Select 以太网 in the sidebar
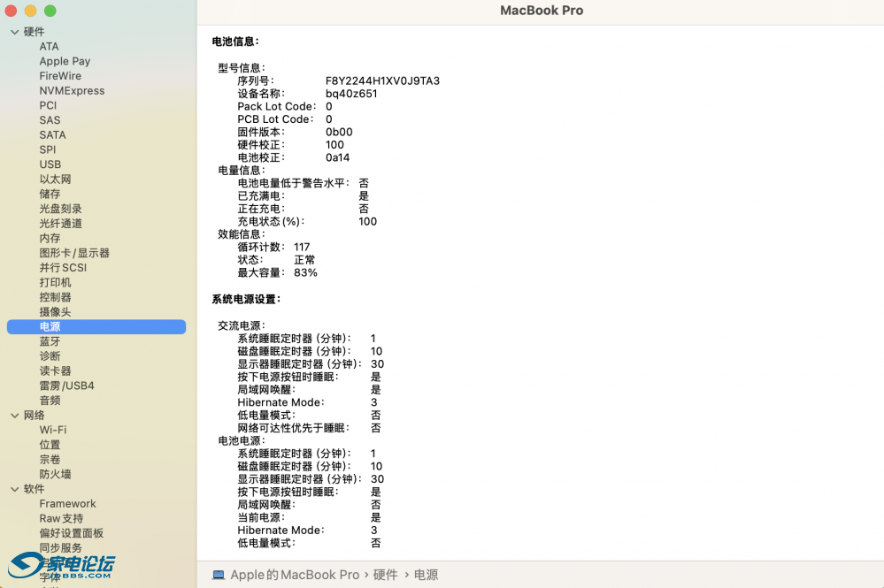This screenshot has width=884, height=588. click(x=55, y=179)
